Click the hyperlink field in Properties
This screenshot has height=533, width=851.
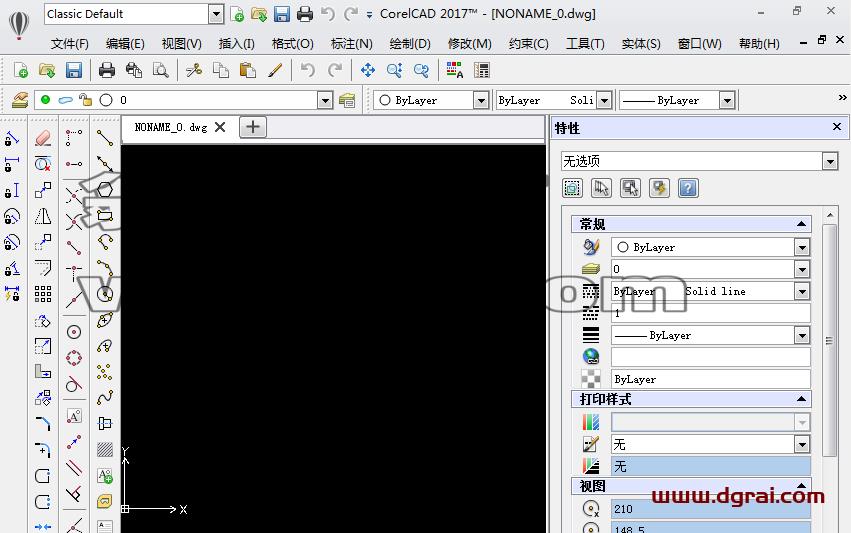tap(711, 357)
